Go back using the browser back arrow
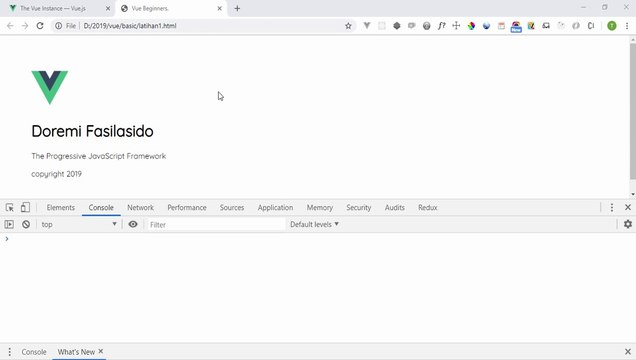This screenshot has width=636, height=360. [10, 26]
